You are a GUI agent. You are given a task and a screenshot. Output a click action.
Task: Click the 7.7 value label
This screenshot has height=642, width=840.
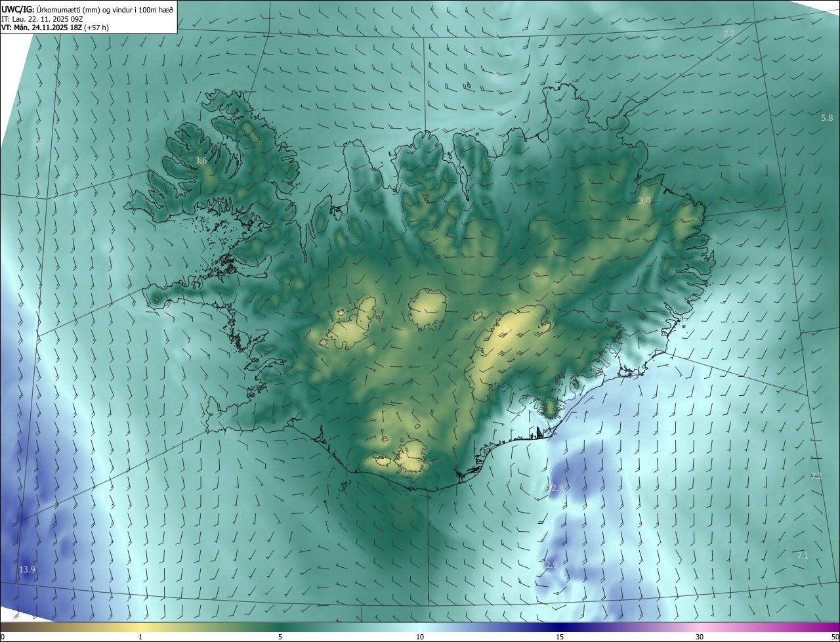(x=728, y=33)
